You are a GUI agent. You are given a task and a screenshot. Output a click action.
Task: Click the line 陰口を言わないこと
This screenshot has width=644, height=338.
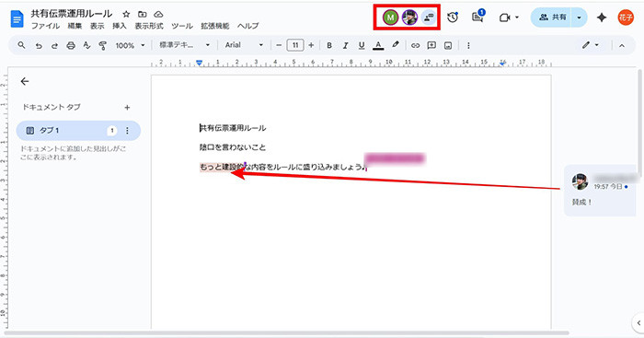click(x=233, y=147)
